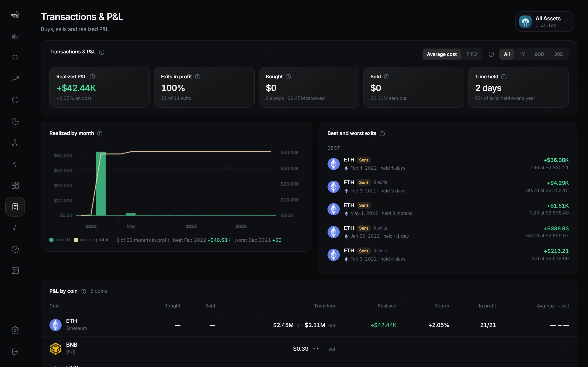588x367 pixels.
Task: Click the logout icon at sidebar bottom
Action: pos(15,352)
